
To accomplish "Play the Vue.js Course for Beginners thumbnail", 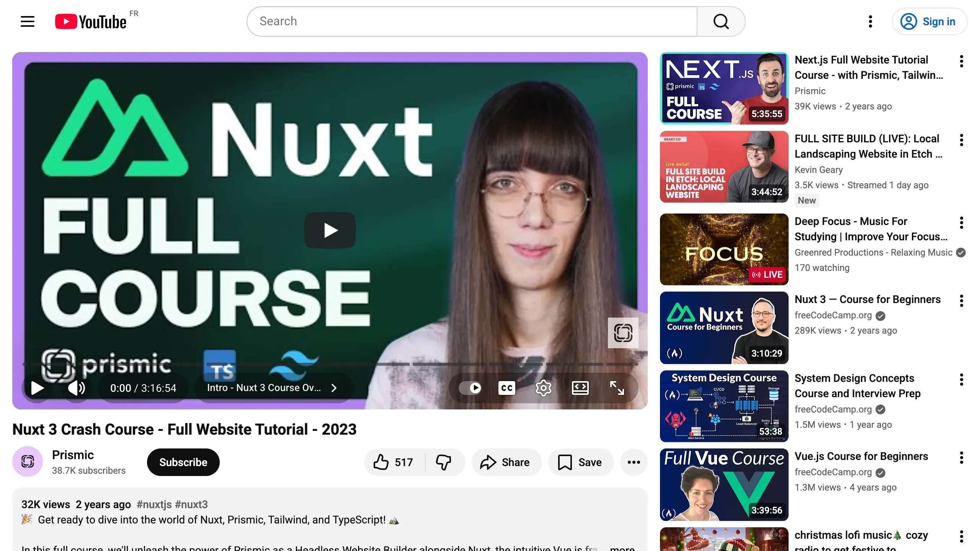I will pos(723,484).
